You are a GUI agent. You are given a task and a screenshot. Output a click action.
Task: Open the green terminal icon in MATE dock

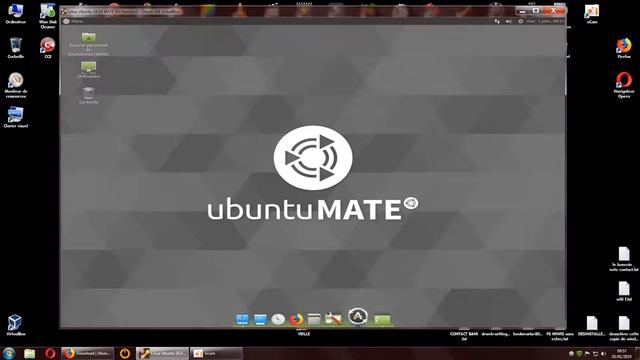coord(382,319)
